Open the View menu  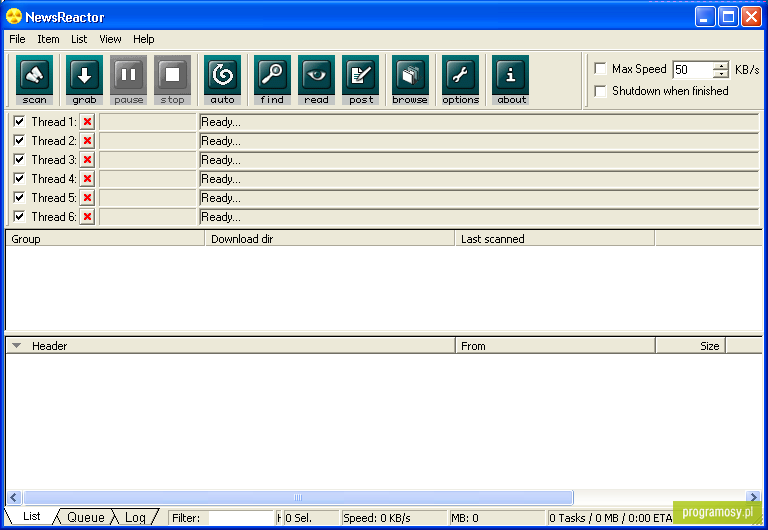pos(110,39)
